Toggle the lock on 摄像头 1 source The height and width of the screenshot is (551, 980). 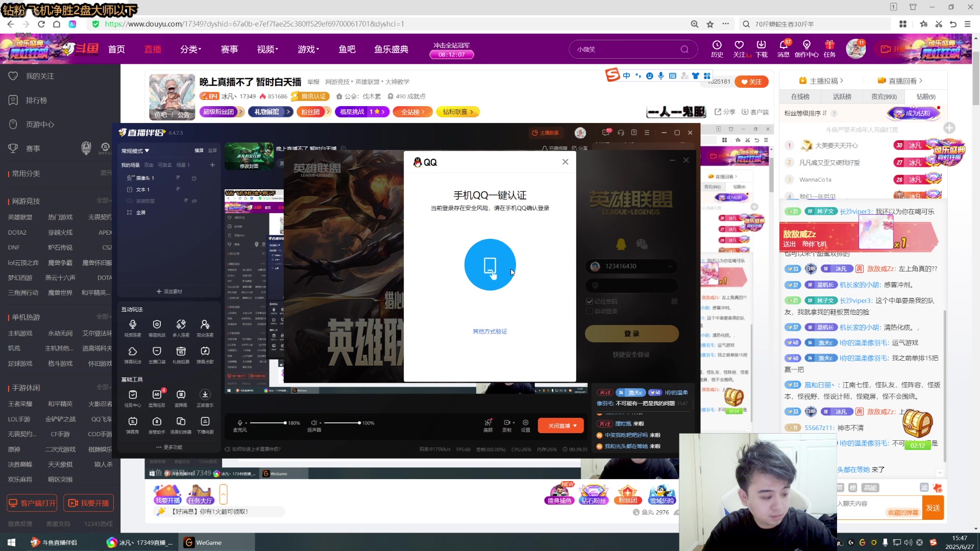coord(194,178)
